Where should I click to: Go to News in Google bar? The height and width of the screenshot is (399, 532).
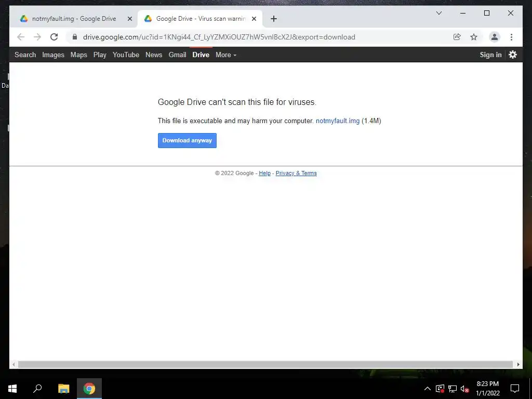click(154, 55)
